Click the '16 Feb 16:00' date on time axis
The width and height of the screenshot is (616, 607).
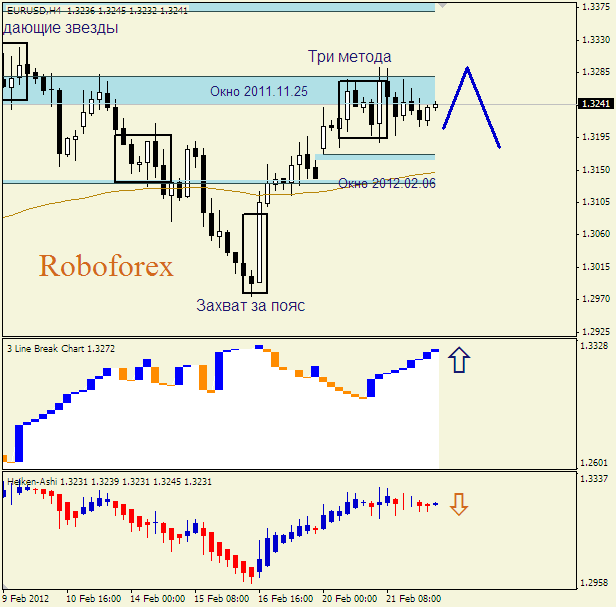click(286, 598)
